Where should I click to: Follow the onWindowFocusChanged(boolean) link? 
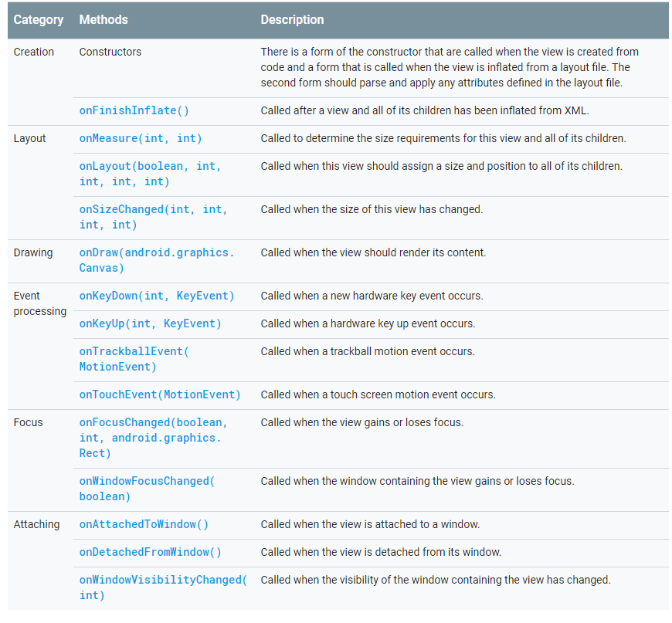(147, 489)
